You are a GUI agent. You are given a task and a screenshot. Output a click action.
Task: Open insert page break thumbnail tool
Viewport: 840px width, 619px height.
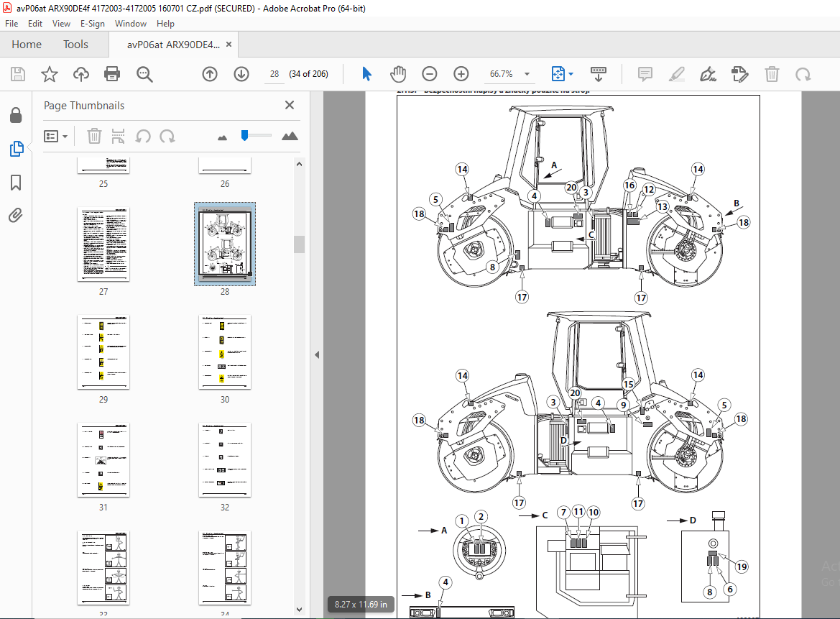(x=118, y=136)
